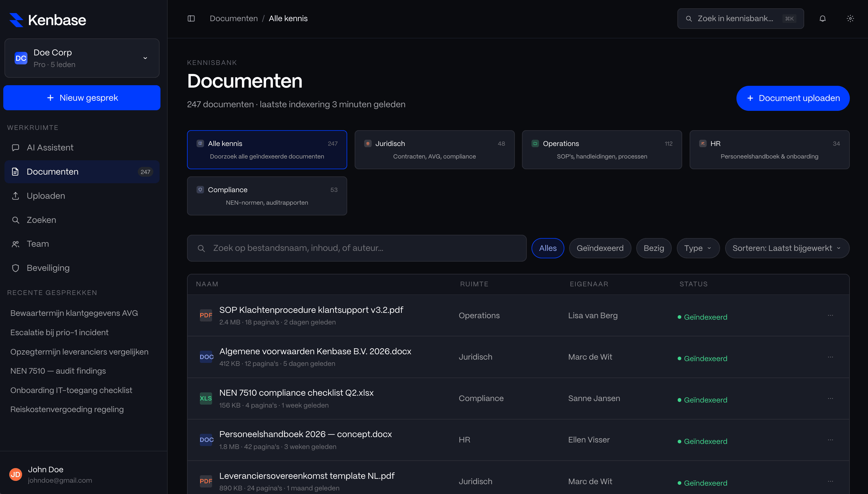868x494 pixels.
Task: Open Zoeken via the magnifier icon
Action: coord(16,220)
